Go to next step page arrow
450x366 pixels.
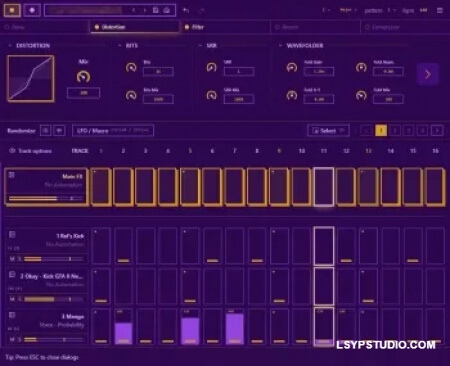pos(437,130)
